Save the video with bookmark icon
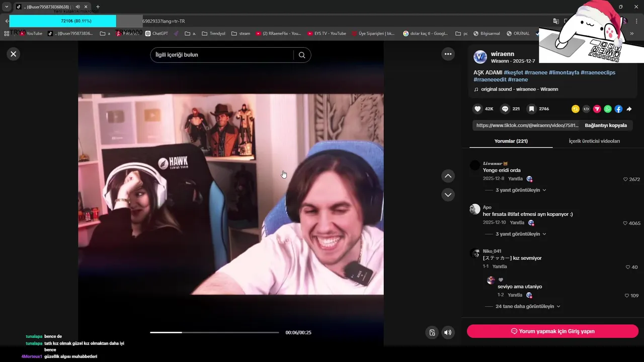This screenshot has width=644, height=362. tap(531, 109)
